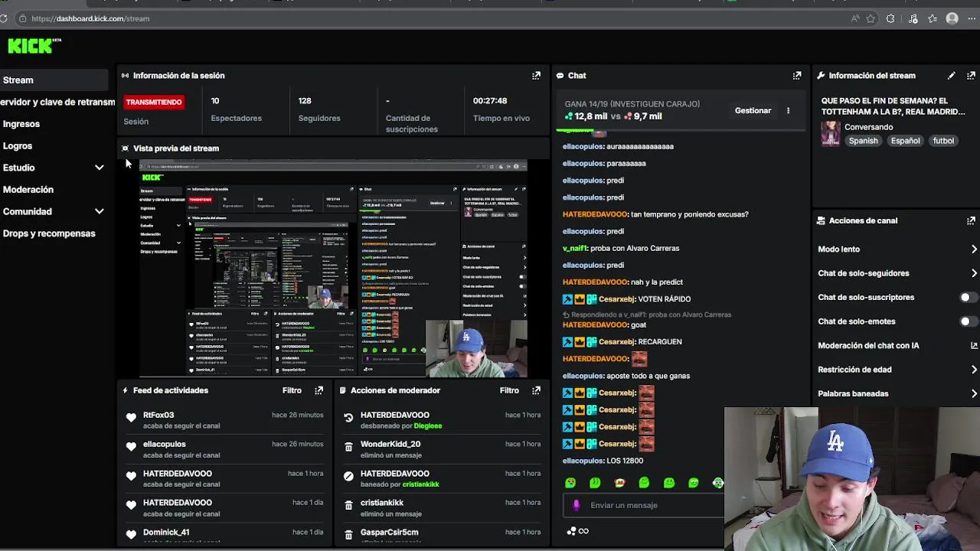Click the stream title QUE PASO EL FIN DE SEMANA
Image resolution: width=980 pixels, height=551 pixels.
[x=893, y=106]
